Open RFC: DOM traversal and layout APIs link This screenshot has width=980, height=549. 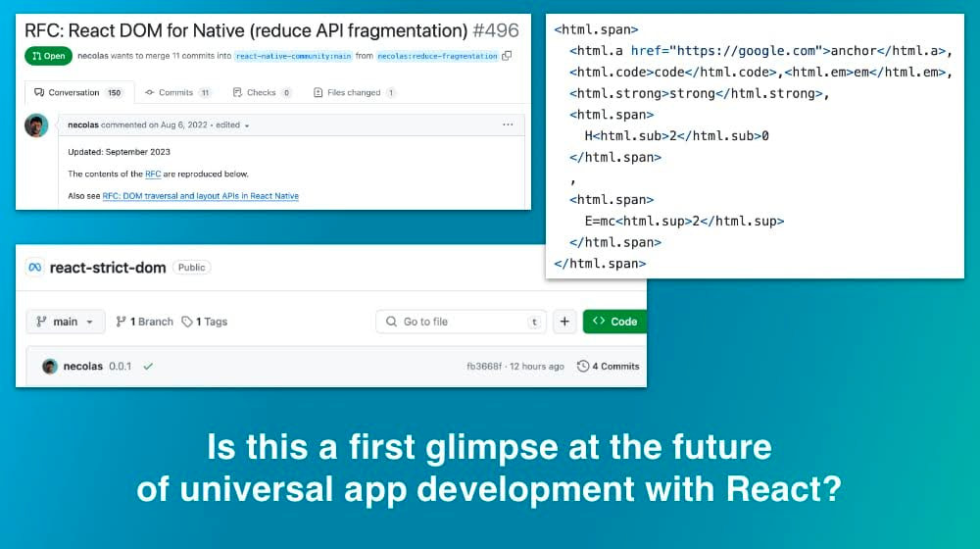pyautogui.click(x=201, y=196)
